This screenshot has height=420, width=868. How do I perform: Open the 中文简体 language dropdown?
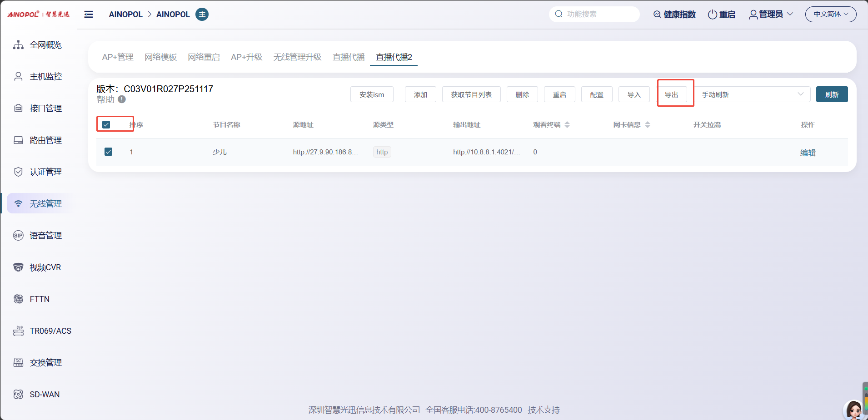830,15
